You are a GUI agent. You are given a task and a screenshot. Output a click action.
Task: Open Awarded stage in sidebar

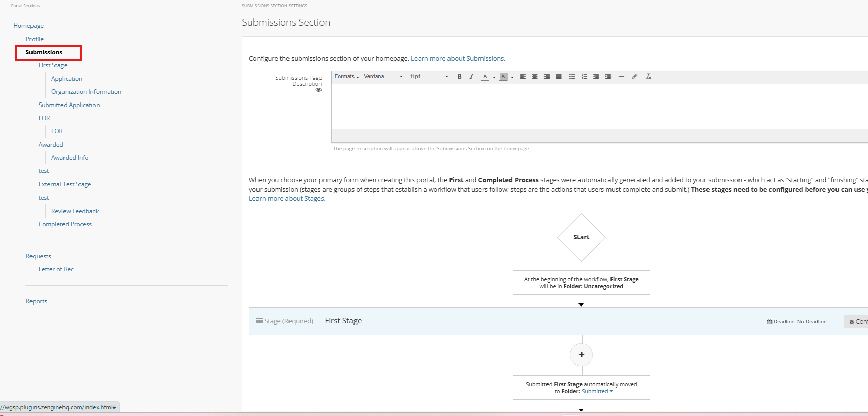pyautogui.click(x=51, y=145)
